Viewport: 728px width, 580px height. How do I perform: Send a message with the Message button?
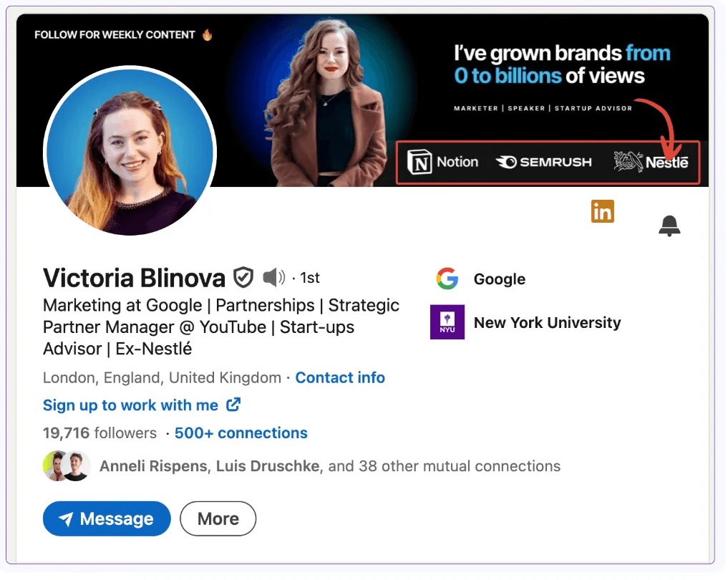[x=107, y=518]
